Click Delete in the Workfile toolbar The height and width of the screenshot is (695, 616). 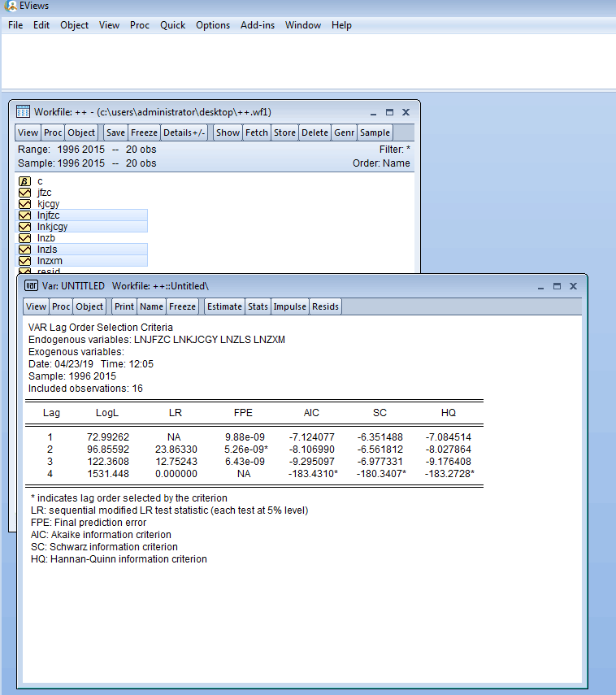(x=315, y=132)
